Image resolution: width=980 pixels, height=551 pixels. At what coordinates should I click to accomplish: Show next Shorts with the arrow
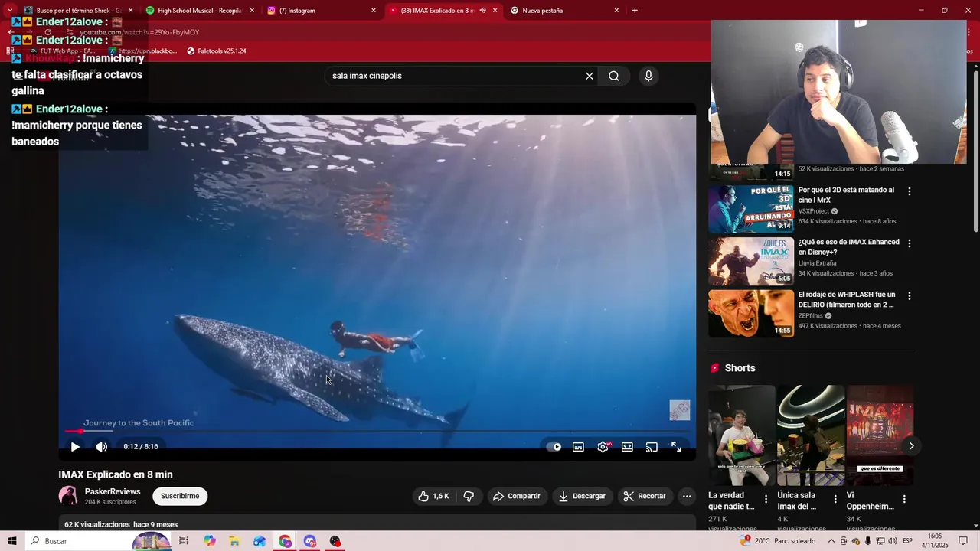pos(911,446)
